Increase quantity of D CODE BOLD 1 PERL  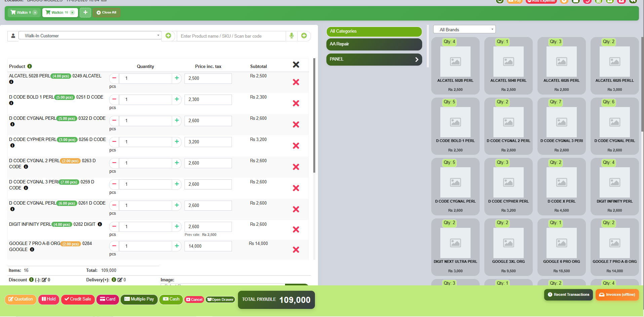click(177, 99)
